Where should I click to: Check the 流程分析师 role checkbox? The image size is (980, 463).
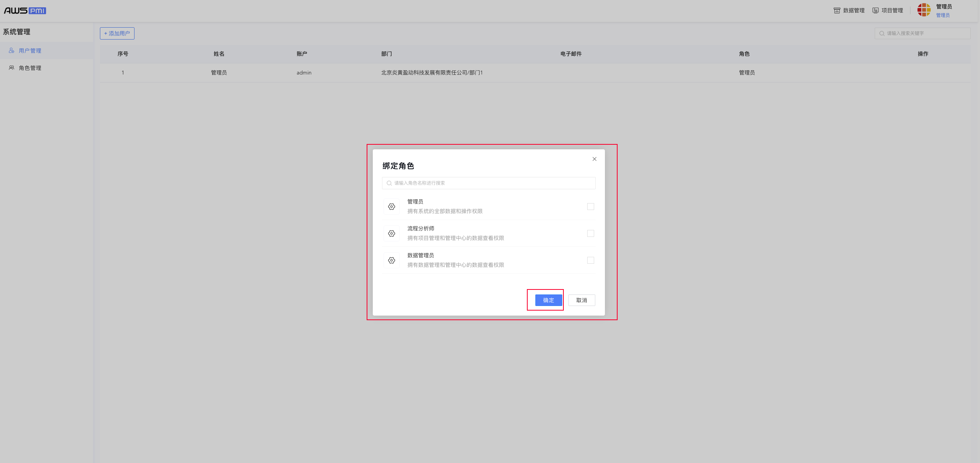click(591, 233)
